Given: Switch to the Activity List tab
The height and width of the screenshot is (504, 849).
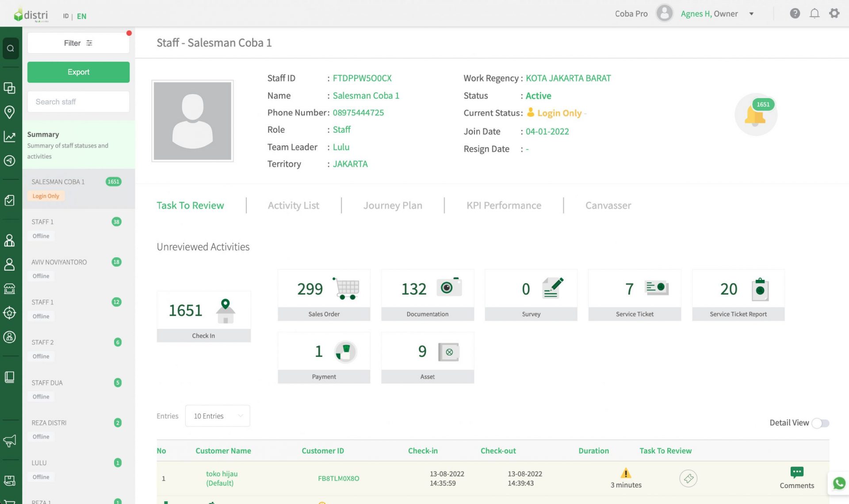Looking at the screenshot, I should (x=293, y=206).
